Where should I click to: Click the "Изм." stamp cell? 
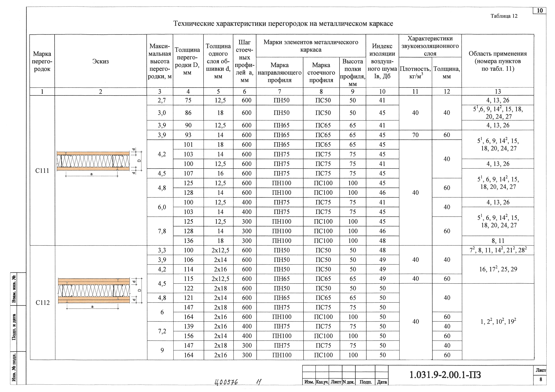[x=309, y=382]
